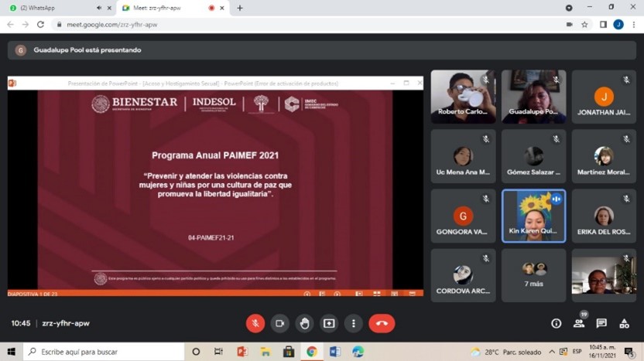Switch to the Meet zrz-yfhr-apw tab
This screenshot has height=361, width=644.
173,8
